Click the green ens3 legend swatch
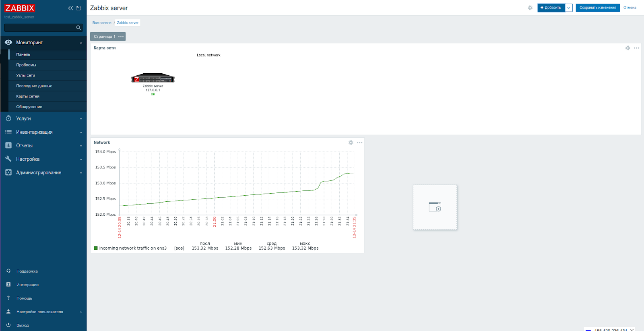This screenshot has width=644, height=331. point(96,248)
